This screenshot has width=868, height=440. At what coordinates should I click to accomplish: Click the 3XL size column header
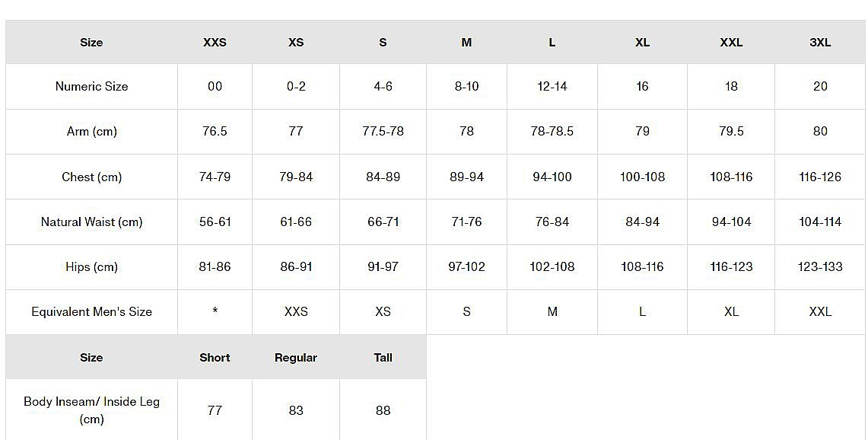(x=819, y=43)
